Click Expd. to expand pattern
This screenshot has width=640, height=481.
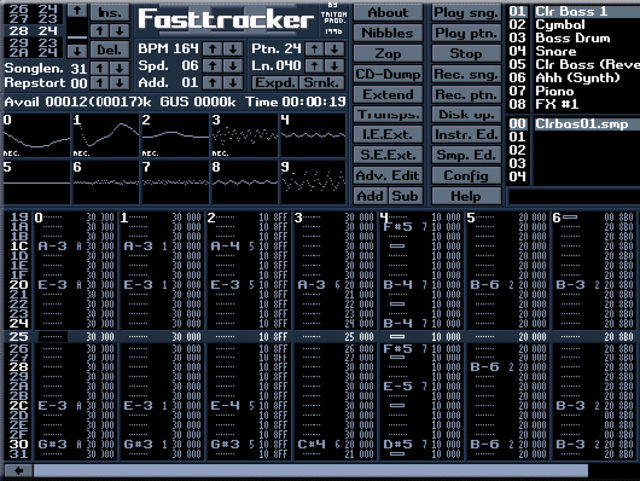coord(275,83)
